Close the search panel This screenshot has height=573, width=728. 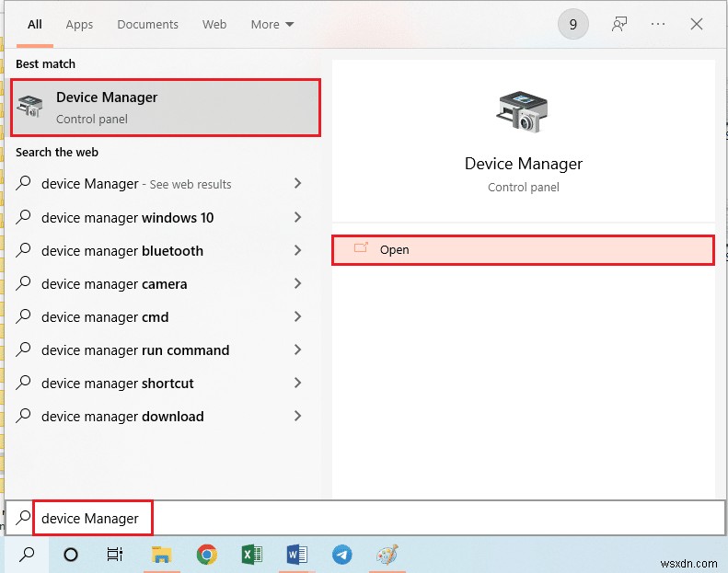pos(697,24)
